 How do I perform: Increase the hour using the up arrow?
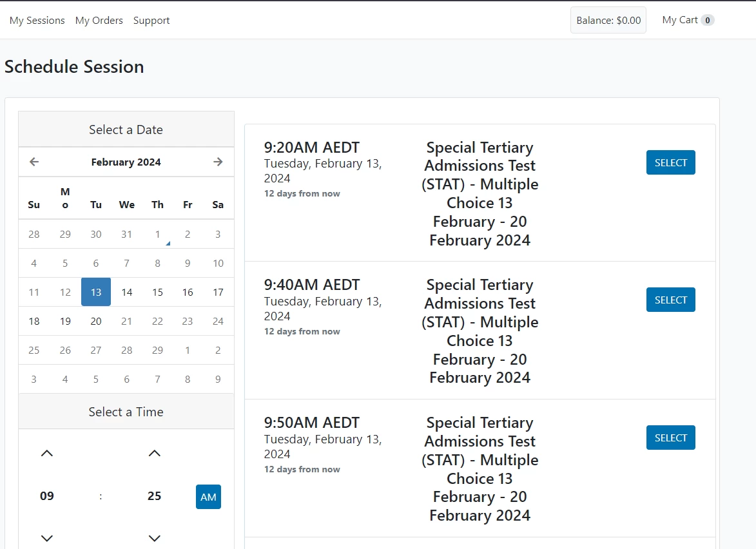click(x=46, y=453)
